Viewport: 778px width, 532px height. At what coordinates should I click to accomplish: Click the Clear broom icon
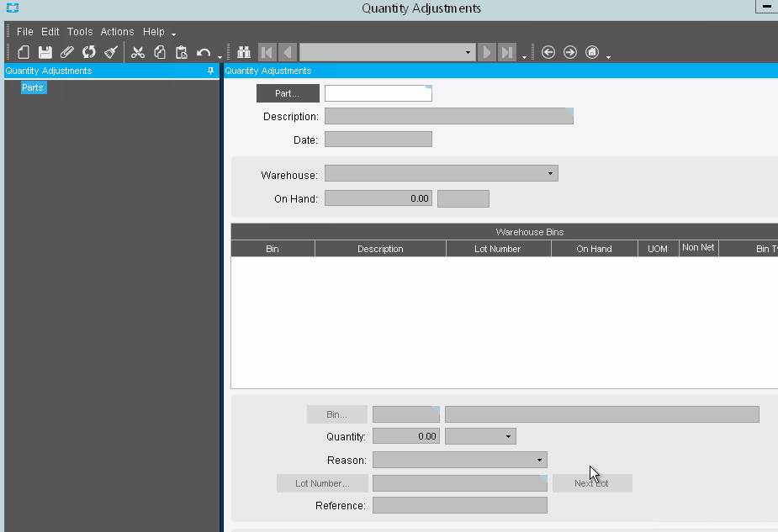coord(111,52)
